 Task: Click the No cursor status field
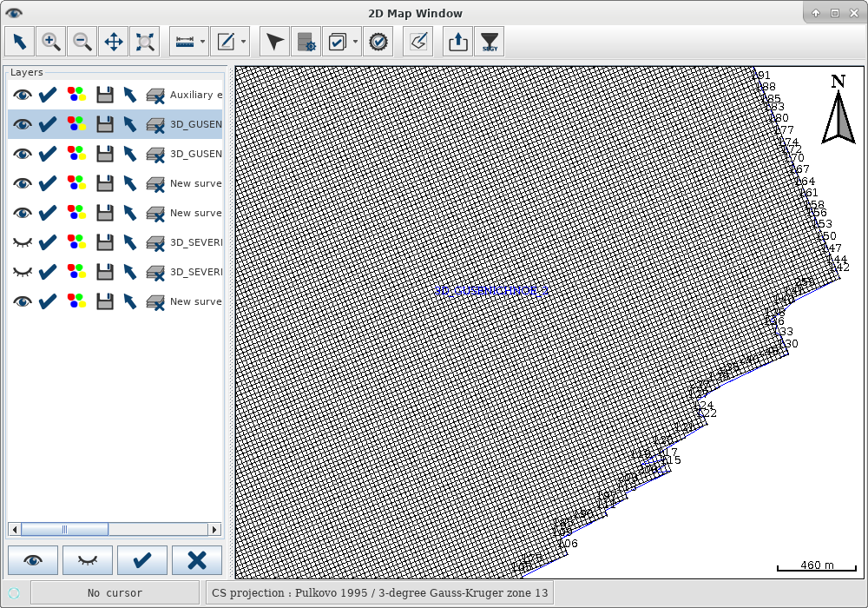(115, 593)
